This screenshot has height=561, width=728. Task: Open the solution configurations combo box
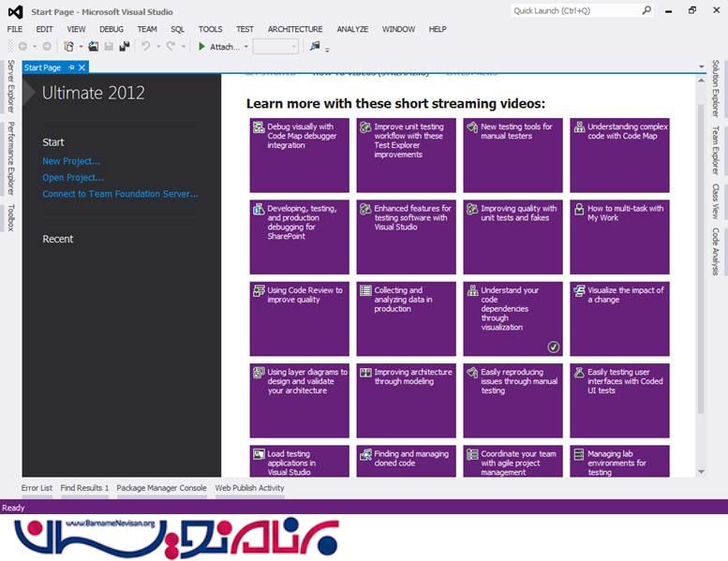275,47
